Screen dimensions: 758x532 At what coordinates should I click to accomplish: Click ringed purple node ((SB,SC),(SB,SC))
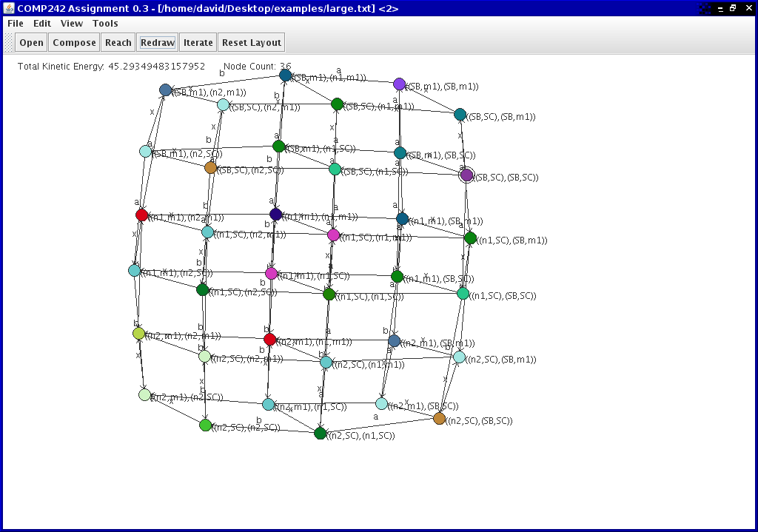tap(466, 175)
